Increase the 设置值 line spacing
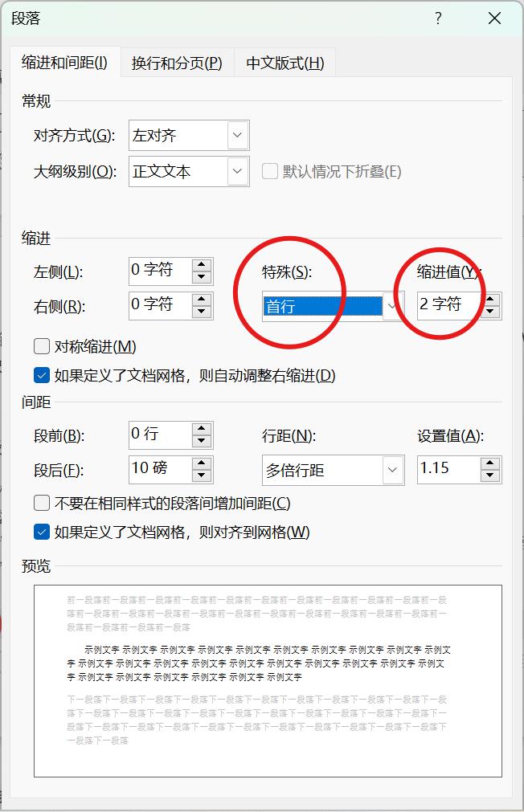The width and height of the screenshot is (524, 812). pyautogui.click(x=490, y=463)
